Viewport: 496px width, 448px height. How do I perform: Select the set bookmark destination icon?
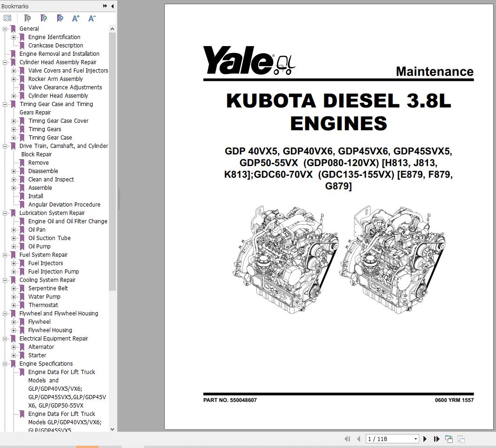pos(60,18)
